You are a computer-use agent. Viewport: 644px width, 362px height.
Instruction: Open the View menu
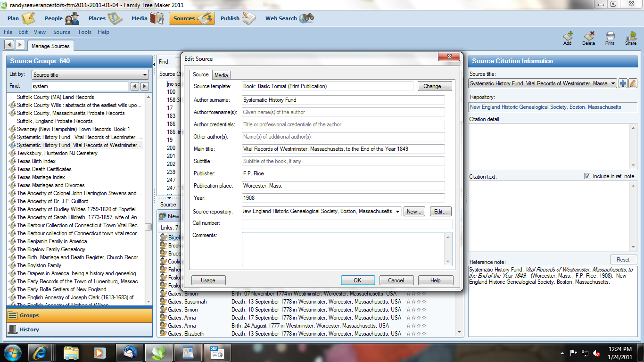(x=40, y=32)
